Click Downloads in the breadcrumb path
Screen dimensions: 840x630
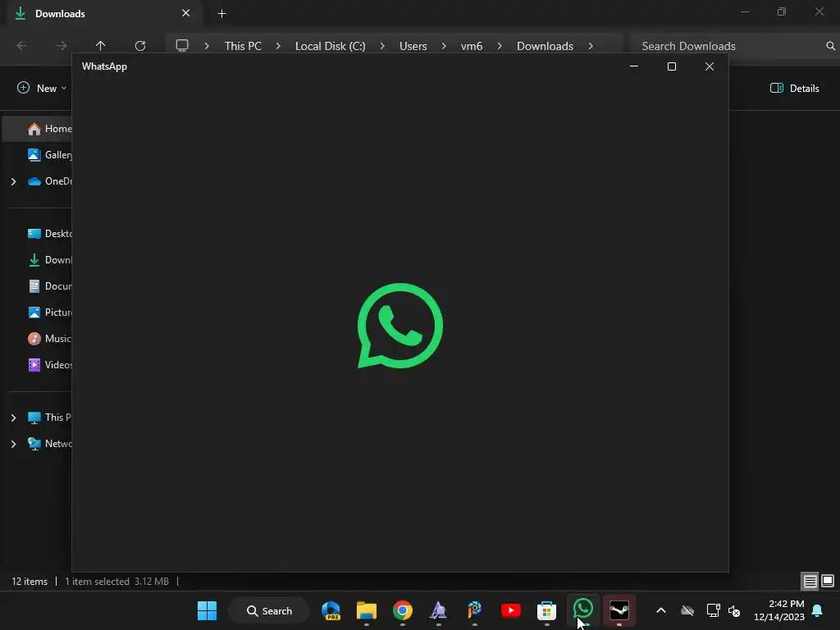coord(545,46)
